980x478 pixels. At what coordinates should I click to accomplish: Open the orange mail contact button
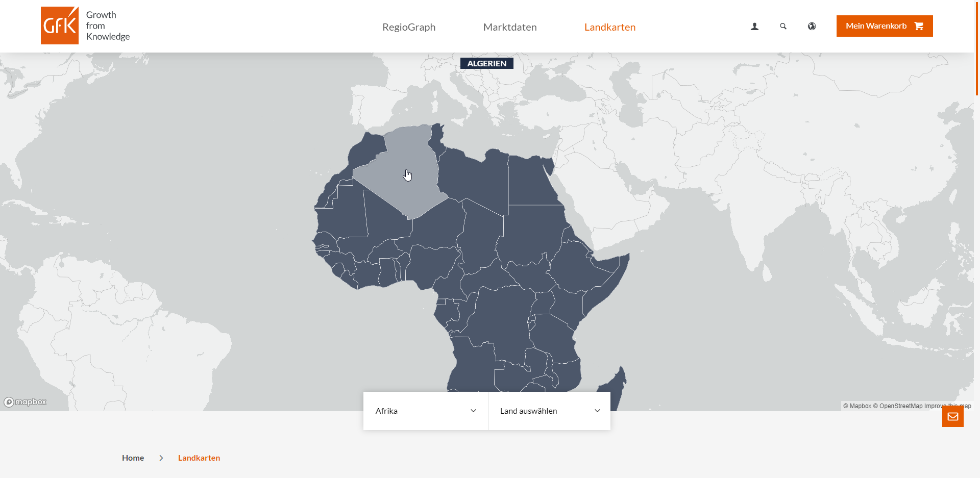[952, 416]
